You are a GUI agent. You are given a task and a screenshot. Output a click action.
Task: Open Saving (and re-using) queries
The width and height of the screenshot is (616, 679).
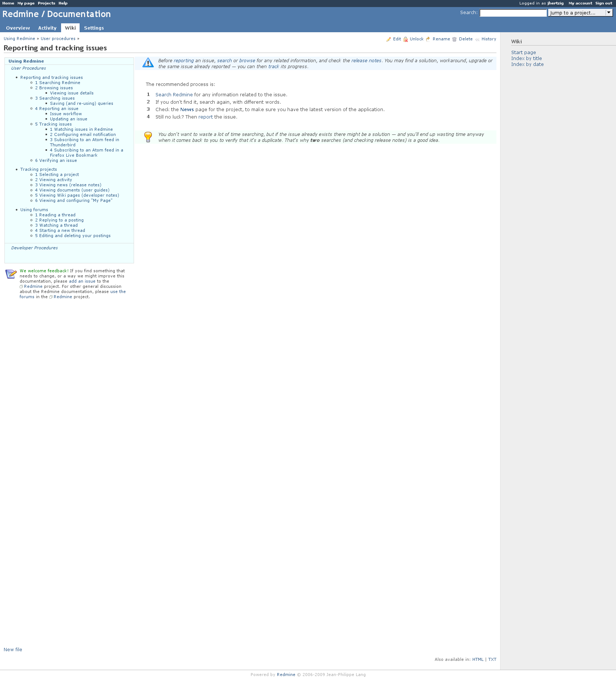click(x=81, y=103)
